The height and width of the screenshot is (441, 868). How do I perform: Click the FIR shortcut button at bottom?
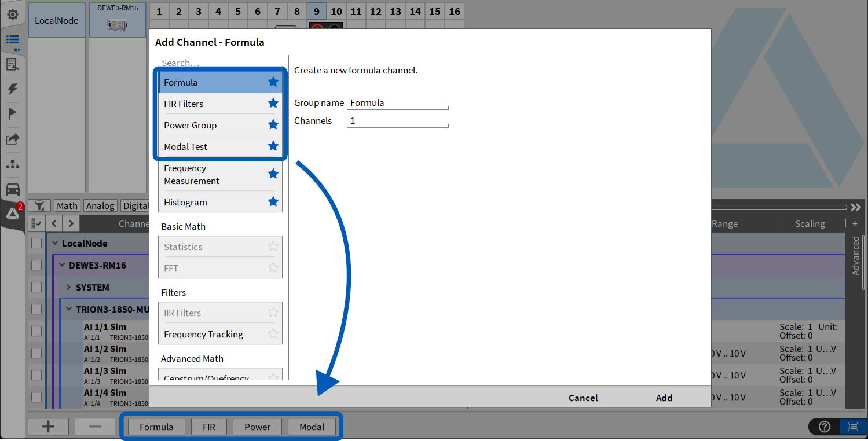click(209, 427)
